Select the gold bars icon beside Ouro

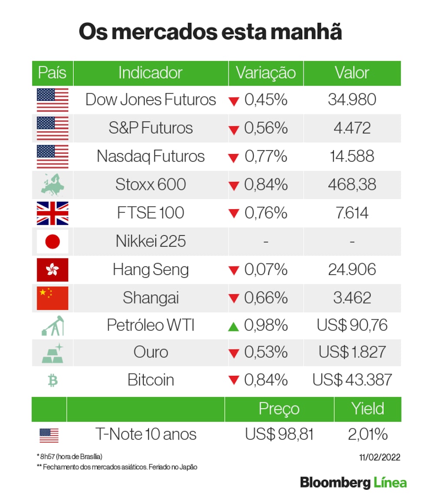[53, 352]
